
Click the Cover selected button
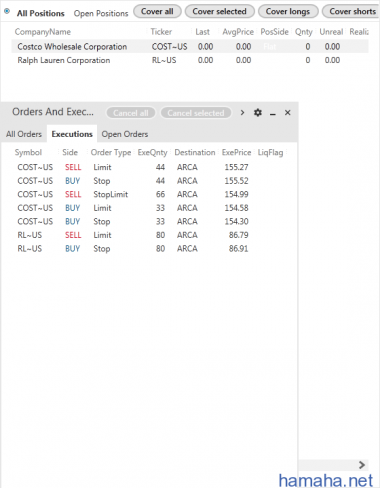[220, 11]
